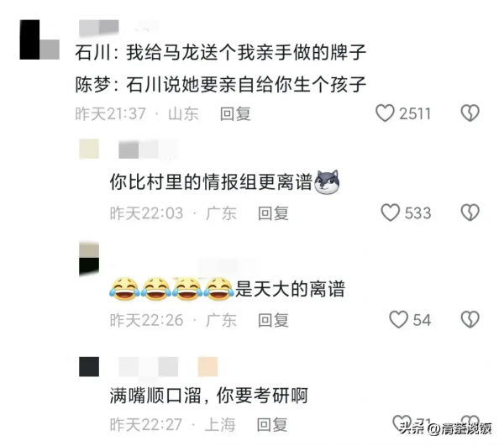Image resolution: width=504 pixels, height=446 pixels.
Task: Open avatar of 是天大的离谱 reply author
Action: pos(89,259)
